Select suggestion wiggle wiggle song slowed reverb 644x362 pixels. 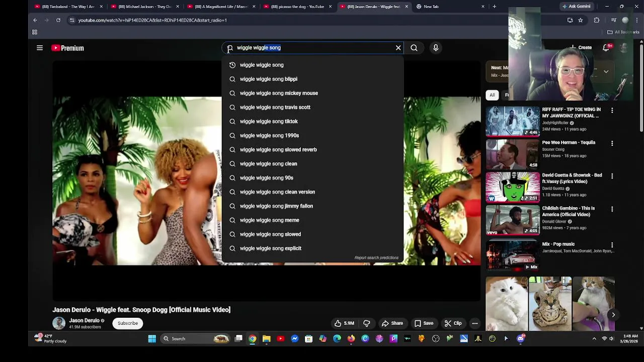point(312,149)
